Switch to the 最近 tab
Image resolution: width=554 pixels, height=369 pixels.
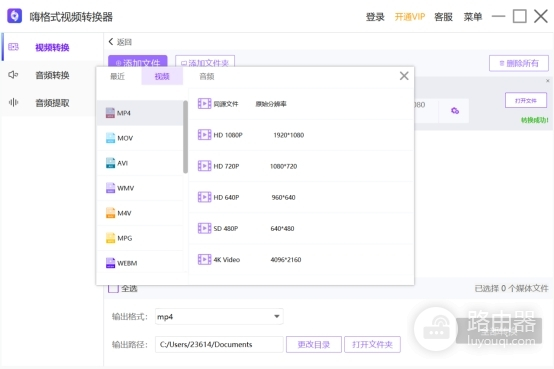pos(117,76)
